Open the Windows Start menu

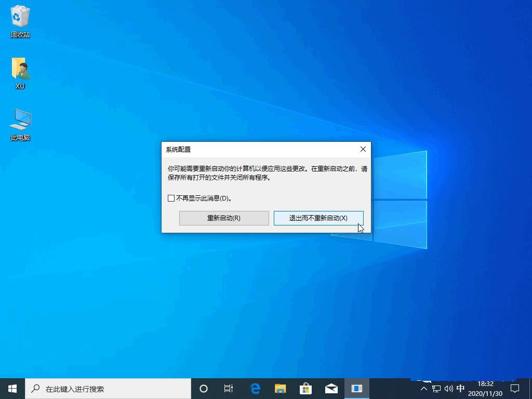tap(12, 389)
